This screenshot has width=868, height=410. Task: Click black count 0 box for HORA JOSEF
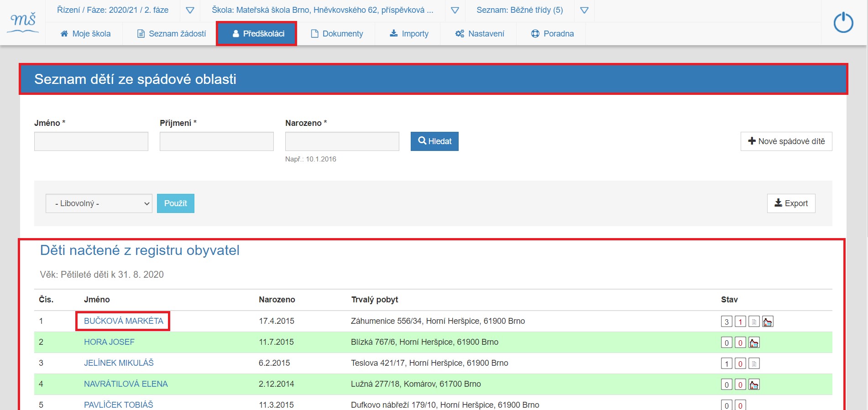[x=727, y=343]
